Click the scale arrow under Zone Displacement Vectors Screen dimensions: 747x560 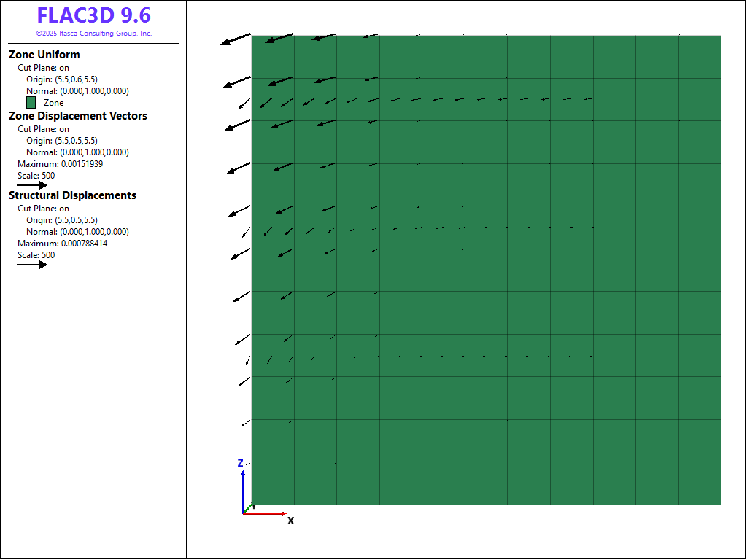click(31, 185)
